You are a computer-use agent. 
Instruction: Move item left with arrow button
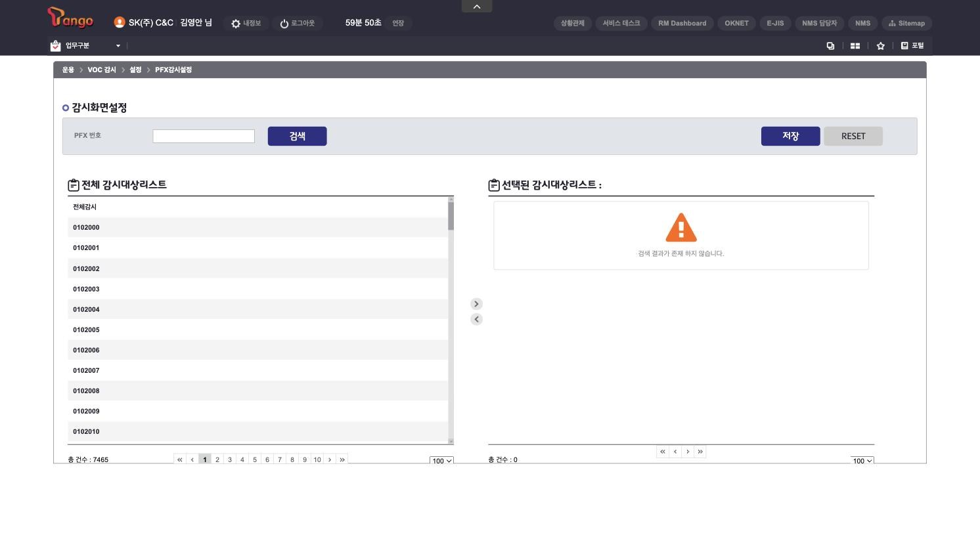477,320
